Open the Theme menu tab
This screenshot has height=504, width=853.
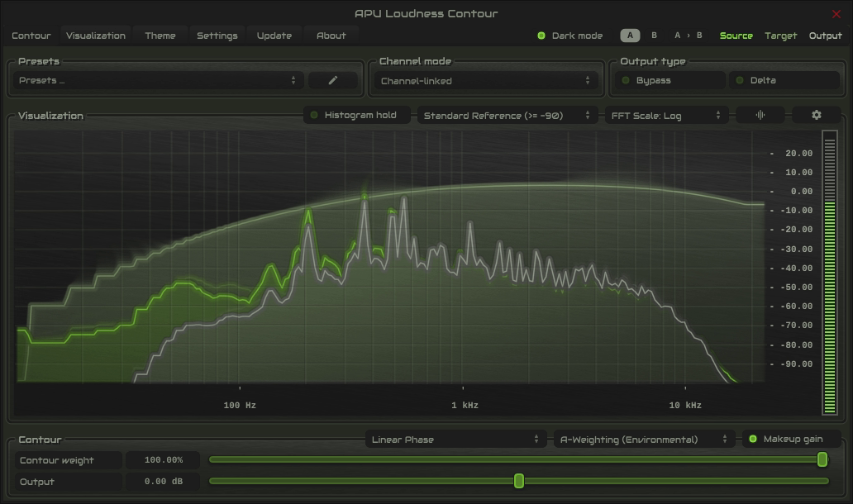pos(160,36)
